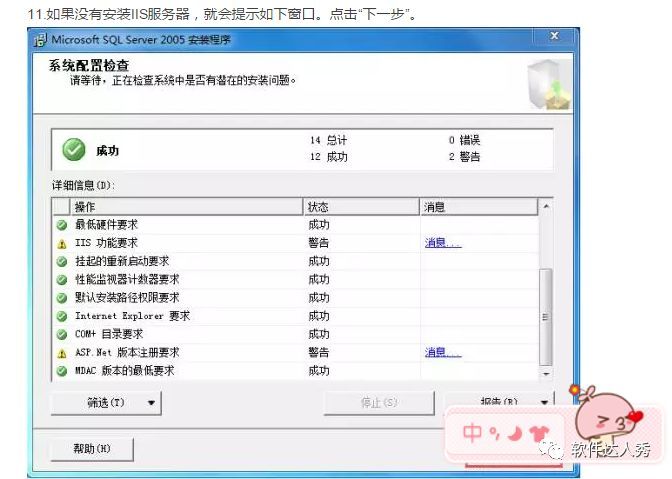Select the MDAC 版本的最低要求 row text
This screenshot has height=479, width=672.
(x=125, y=371)
